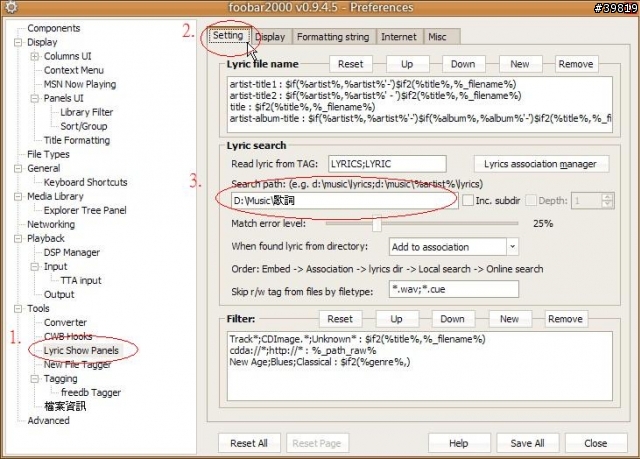This screenshot has height=459, width=640.
Task: Switch to the Display tab
Action: [271, 37]
